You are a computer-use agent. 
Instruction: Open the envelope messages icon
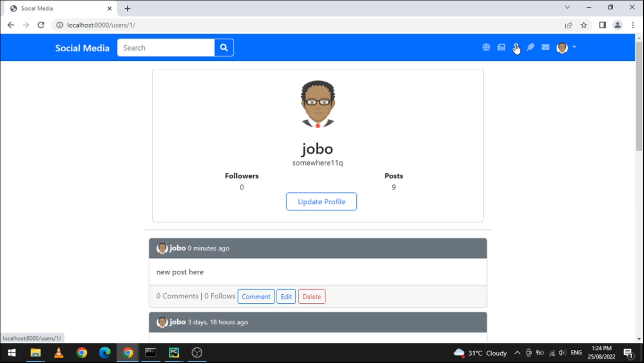[545, 47]
